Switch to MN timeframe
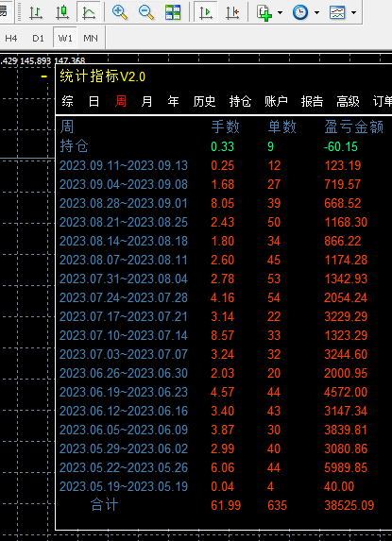Image resolution: width=392 pixels, height=541 pixels. click(91, 38)
